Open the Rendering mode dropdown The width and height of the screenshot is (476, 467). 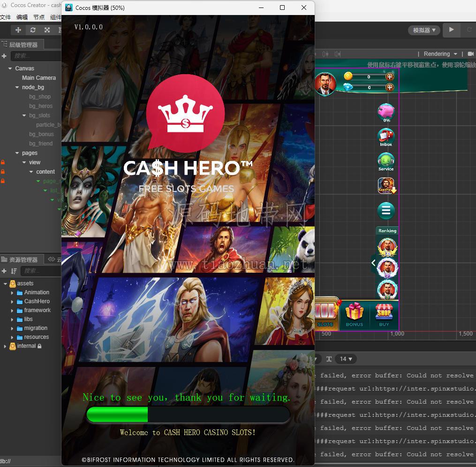coord(440,54)
